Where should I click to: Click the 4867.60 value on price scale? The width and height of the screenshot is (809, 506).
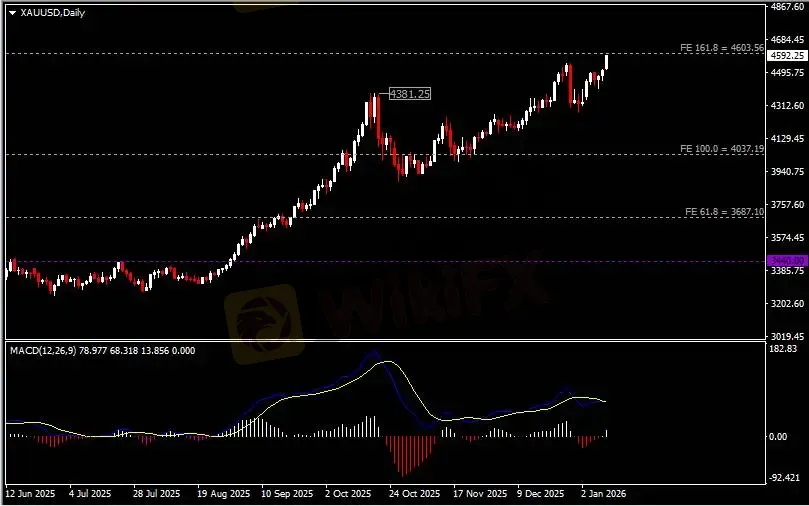pyautogui.click(x=788, y=7)
